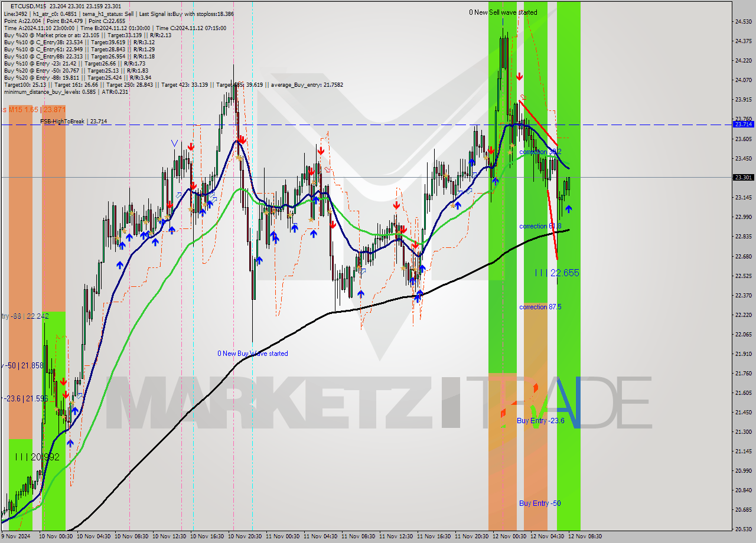Click the '12 Nov 08:30' time axis label
The image size is (756, 543).
tap(585, 537)
